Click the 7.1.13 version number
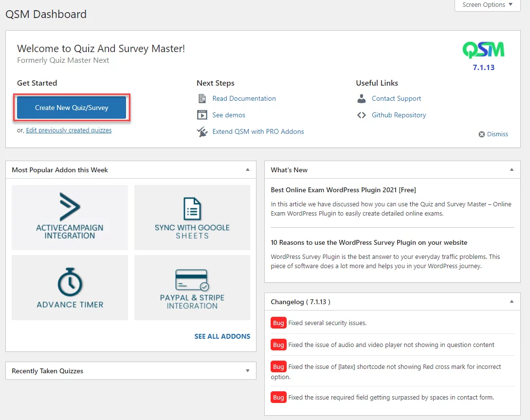 (x=483, y=68)
